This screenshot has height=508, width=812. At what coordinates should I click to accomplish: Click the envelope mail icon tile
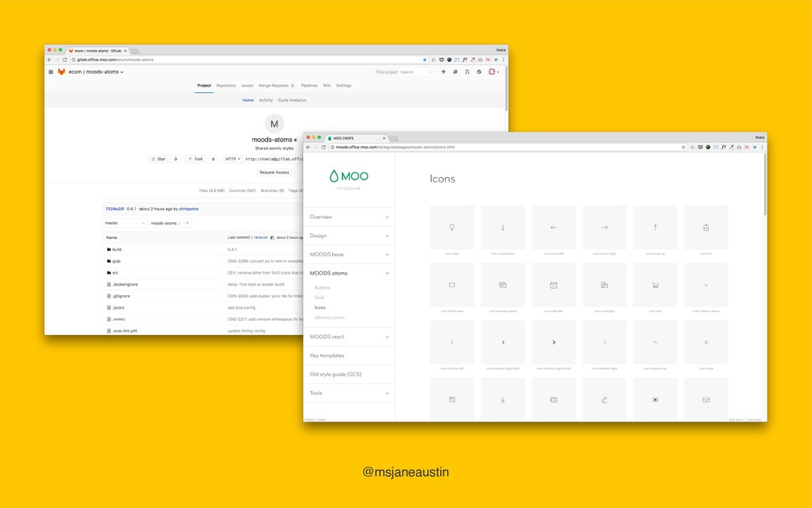click(x=706, y=399)
